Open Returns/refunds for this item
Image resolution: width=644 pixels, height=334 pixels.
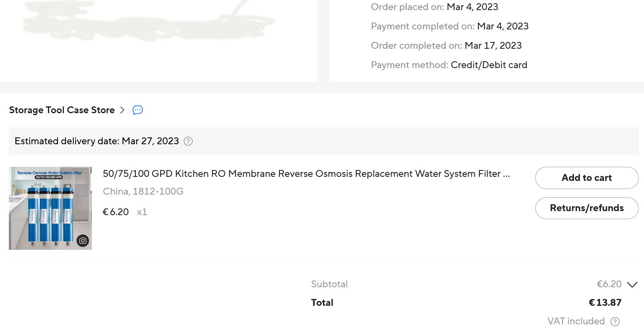click(x=586, y=208)
